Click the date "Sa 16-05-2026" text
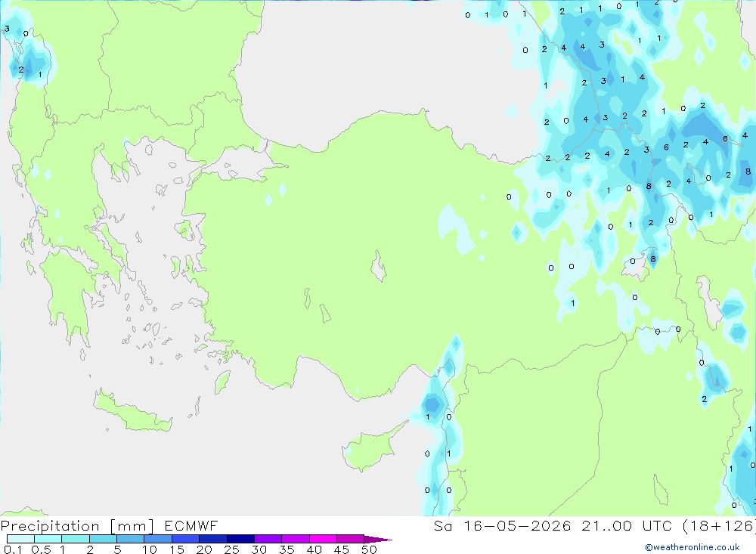The height and width of the screenshot is (554, 756). tap(503, 525)
